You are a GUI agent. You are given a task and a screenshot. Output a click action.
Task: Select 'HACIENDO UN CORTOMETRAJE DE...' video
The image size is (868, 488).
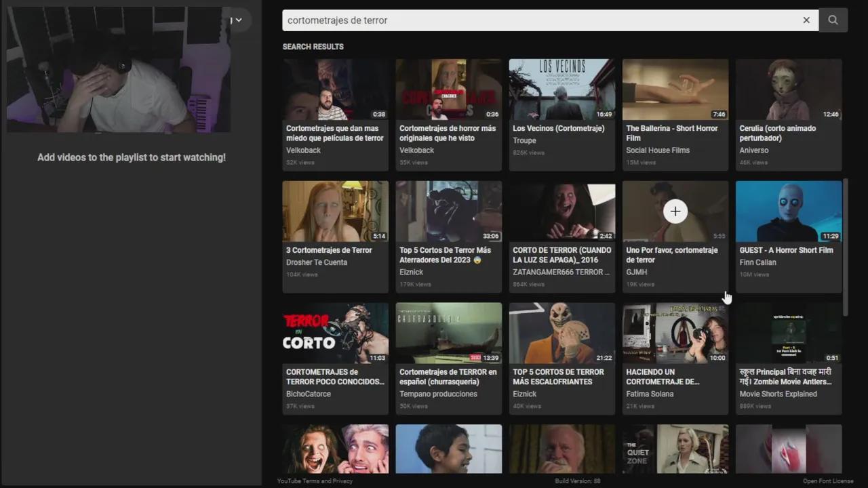(675, 333)
